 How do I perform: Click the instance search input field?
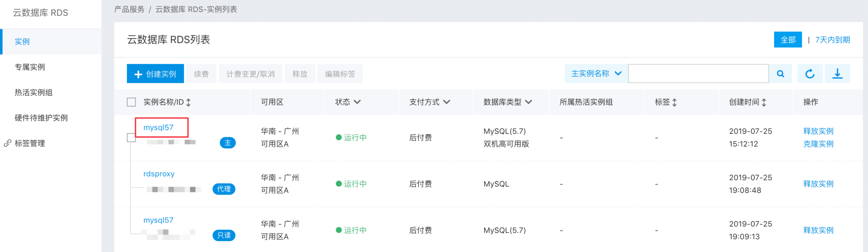coord(698,74)
